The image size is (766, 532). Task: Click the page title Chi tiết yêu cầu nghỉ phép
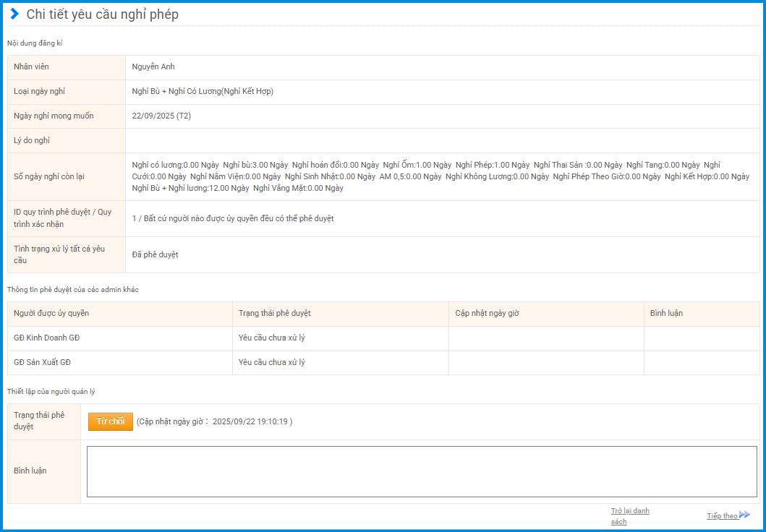102,15
